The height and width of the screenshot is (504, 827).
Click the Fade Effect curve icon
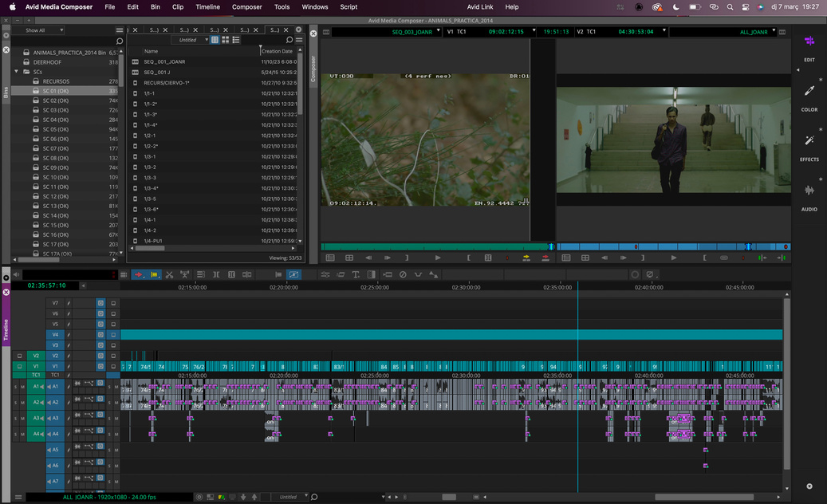click(418, 274)
